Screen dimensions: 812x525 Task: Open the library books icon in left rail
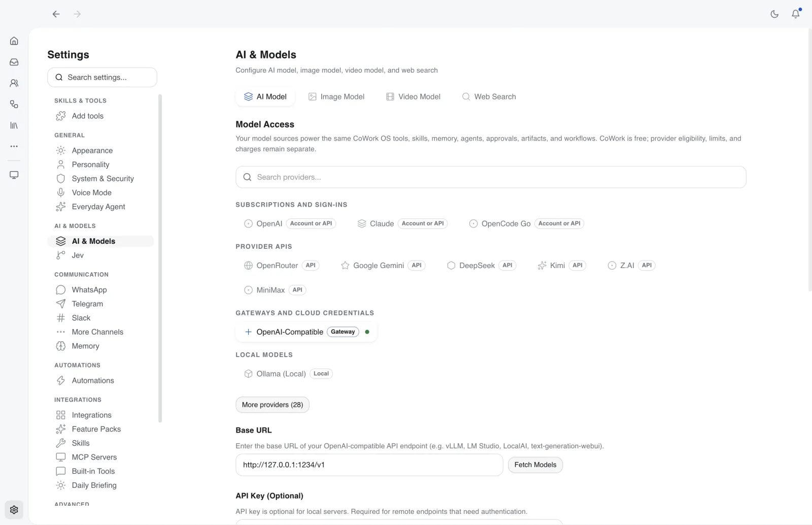pos(14,125)
